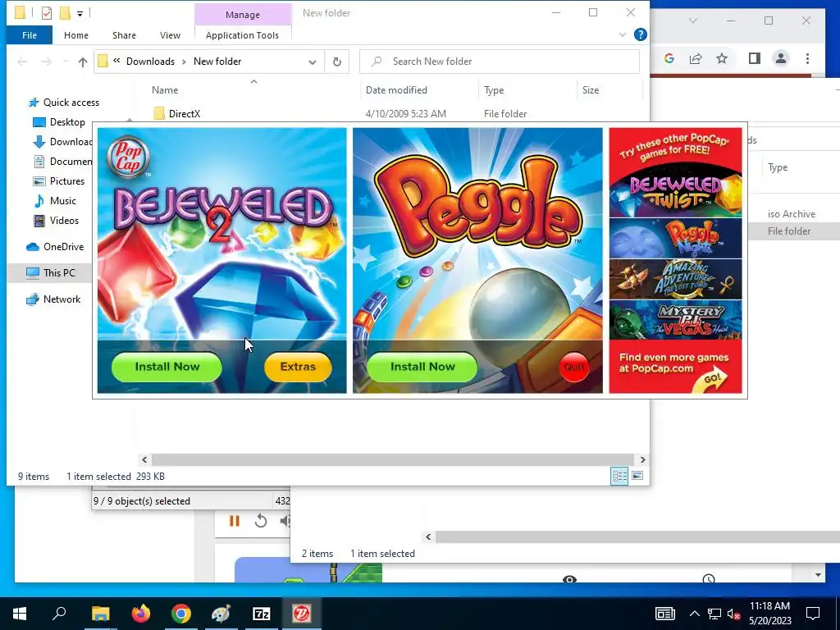The image size is (840, 630).
Task: Open Videos in the navigation pane
Action: click(x=56, y=221)
